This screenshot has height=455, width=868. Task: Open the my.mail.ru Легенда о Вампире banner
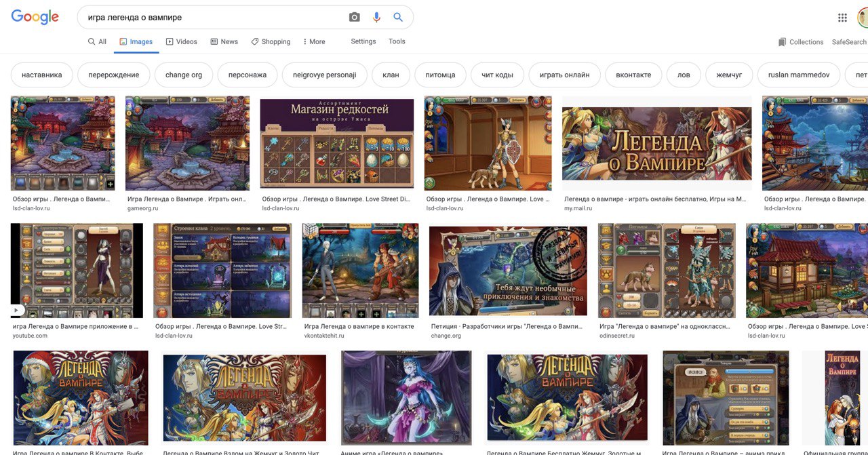[656, 143]
